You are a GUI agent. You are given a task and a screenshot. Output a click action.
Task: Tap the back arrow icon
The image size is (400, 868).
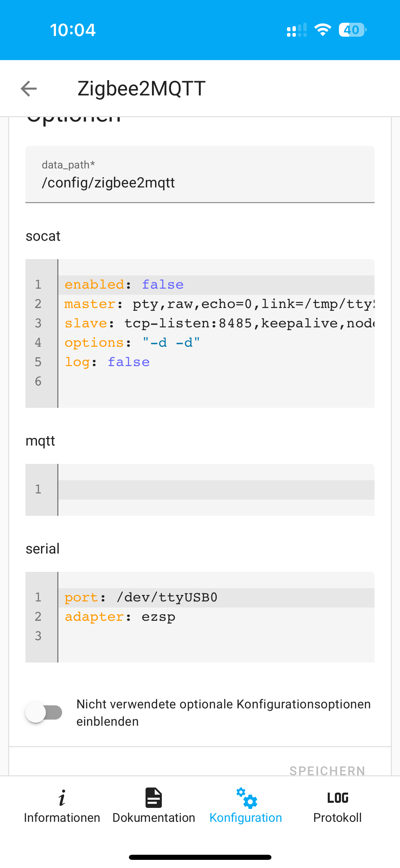29,89
